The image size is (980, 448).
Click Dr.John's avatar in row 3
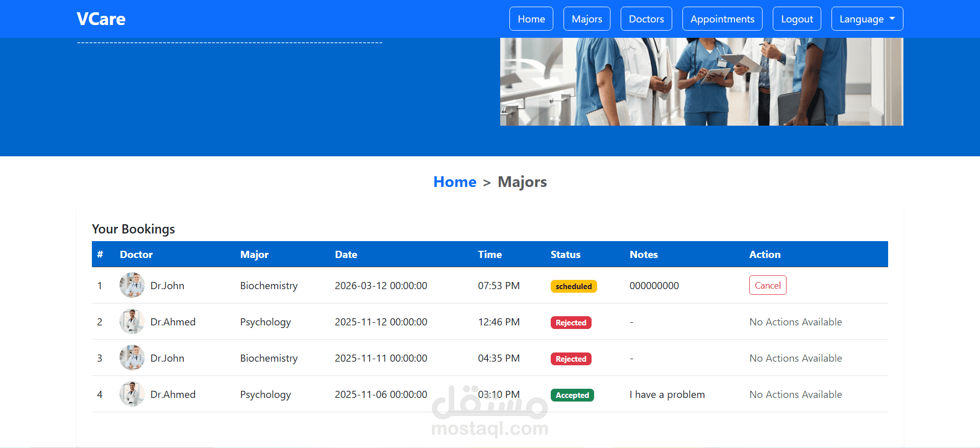pyautogui.click(x=132, y=358)
